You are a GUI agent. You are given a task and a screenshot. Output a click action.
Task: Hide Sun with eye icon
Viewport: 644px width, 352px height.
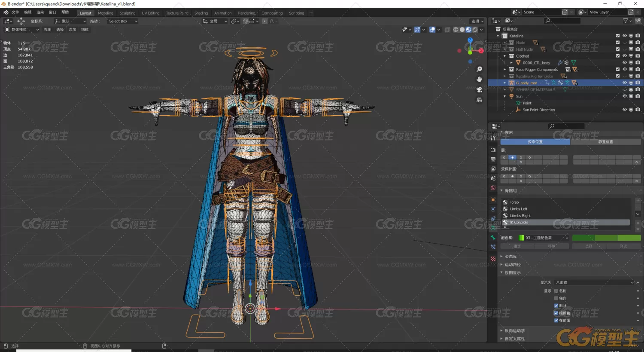click(625, 96)
